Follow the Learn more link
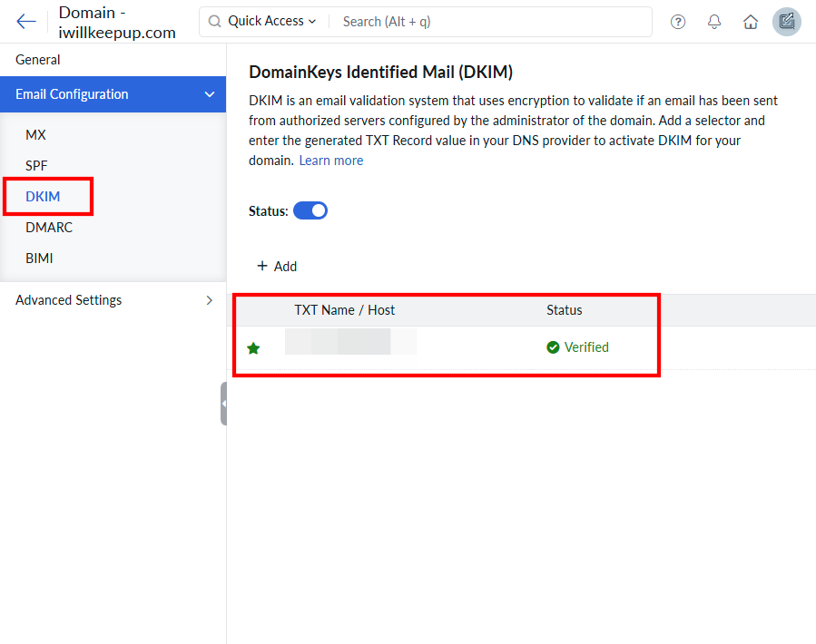 331,161
